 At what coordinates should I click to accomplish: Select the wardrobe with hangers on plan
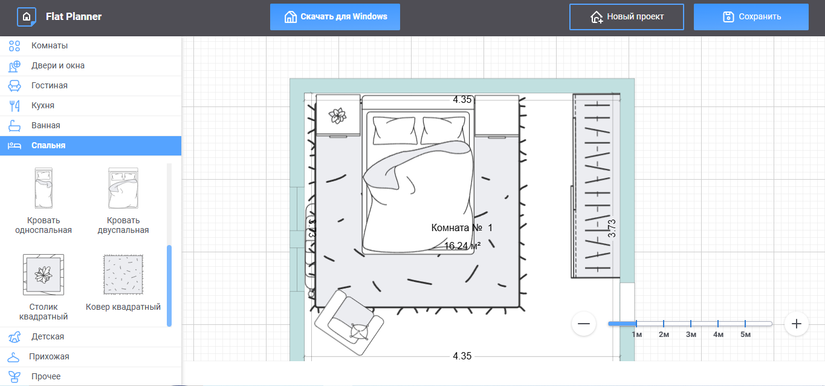596,186
